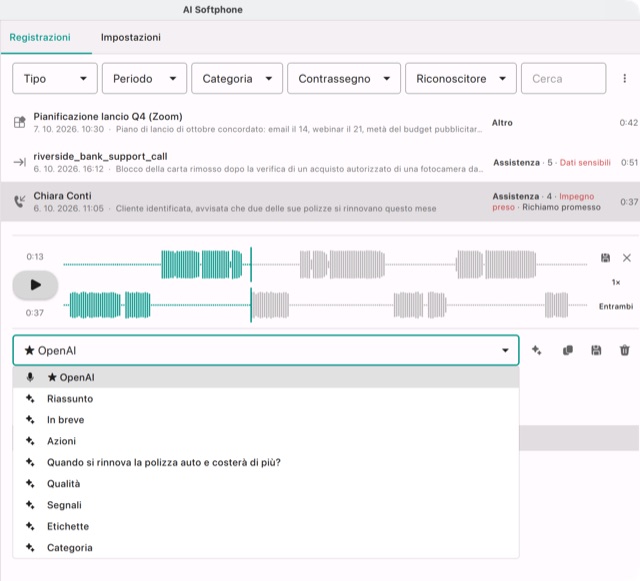This screenshot has height=581, width=640.
Task: Click the 0:37 total time under play button
Action: point(35,313)
